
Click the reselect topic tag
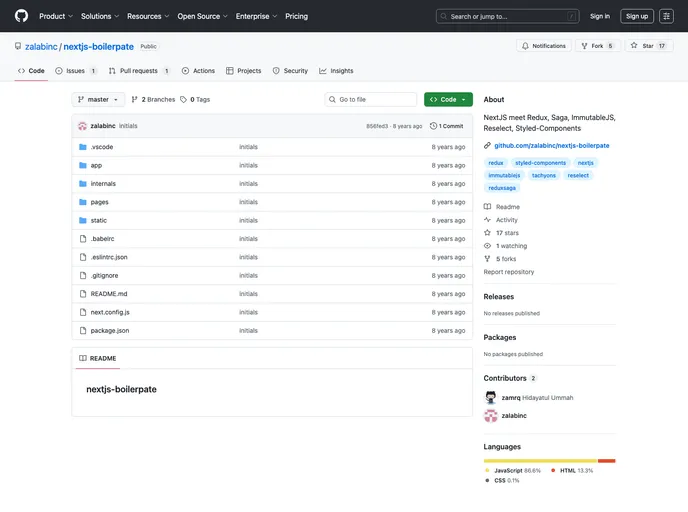click(578, 175)
